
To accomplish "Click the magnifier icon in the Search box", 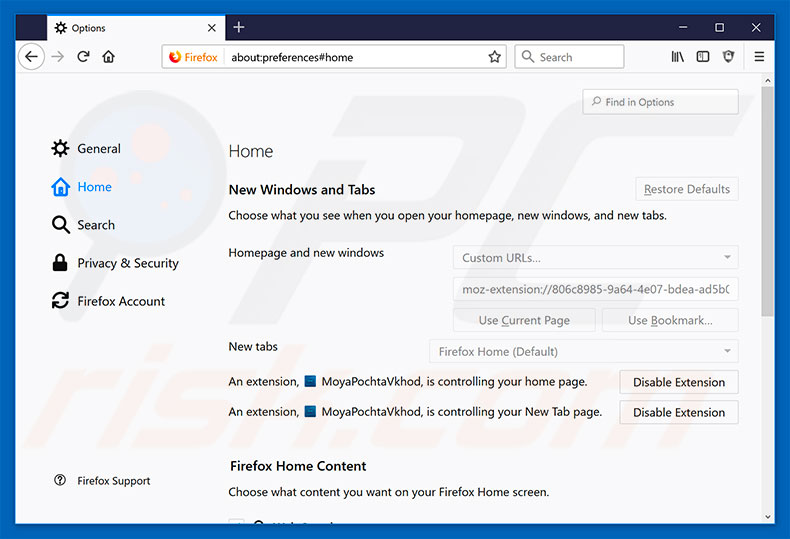I will click(528, 56).
